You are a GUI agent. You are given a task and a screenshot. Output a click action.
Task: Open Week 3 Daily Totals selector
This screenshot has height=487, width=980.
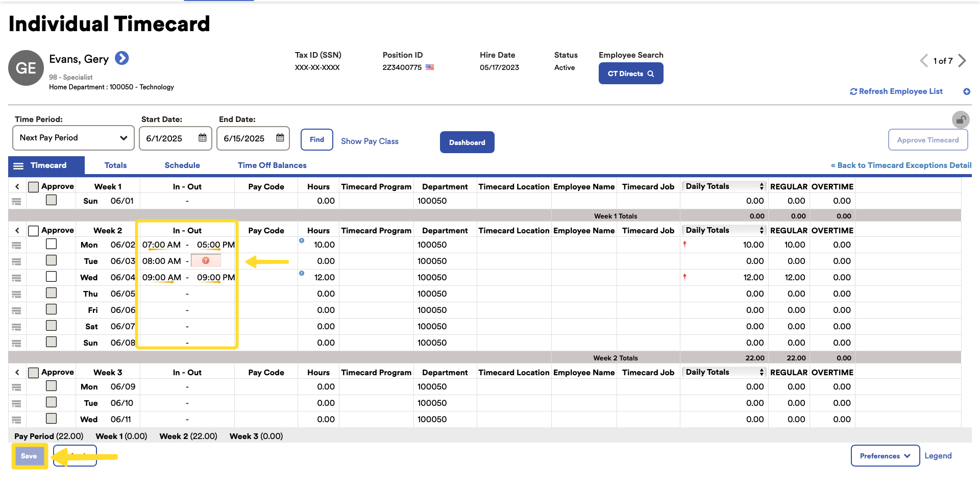coord(724,372)
